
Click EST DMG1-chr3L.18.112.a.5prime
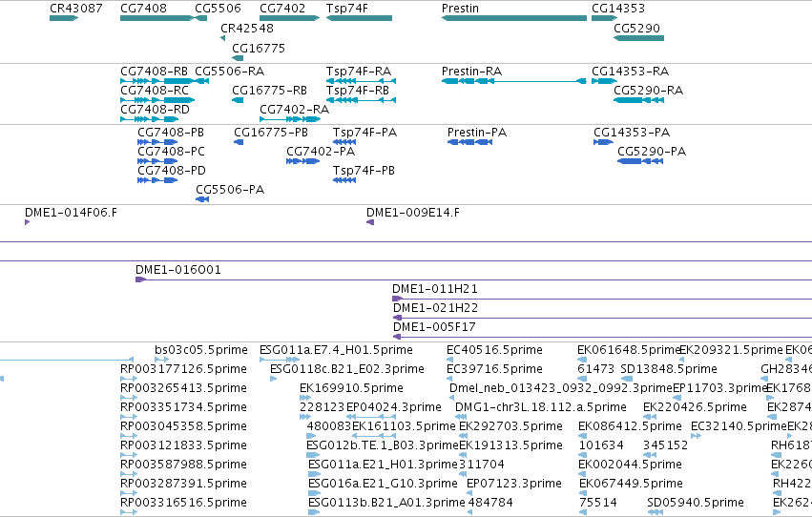pos(459,417)
